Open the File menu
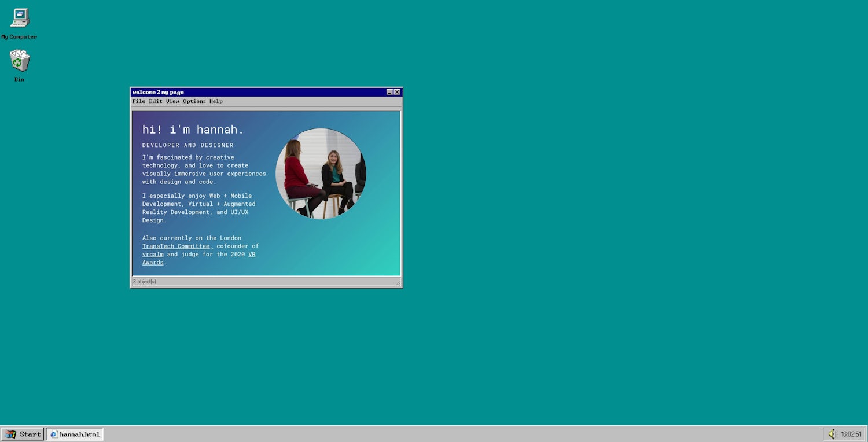The width and height of the screenshot is (868, 442). point(138,101)
